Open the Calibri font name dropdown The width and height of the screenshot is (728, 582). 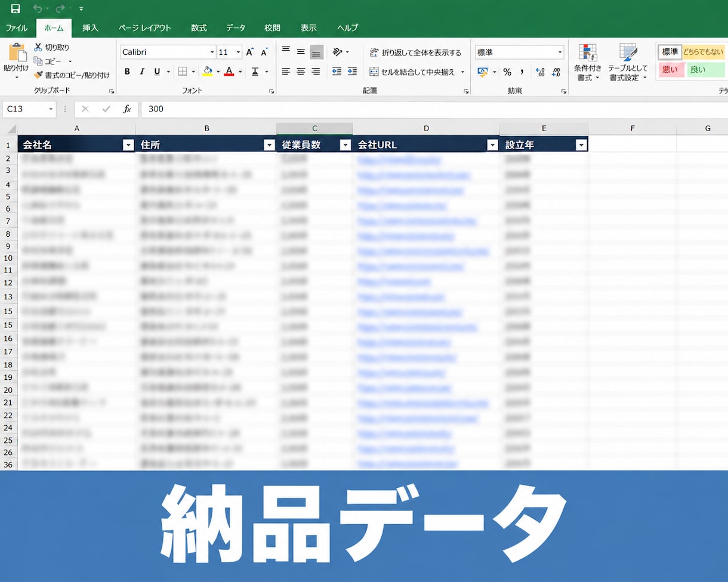(x=211, y=52)
